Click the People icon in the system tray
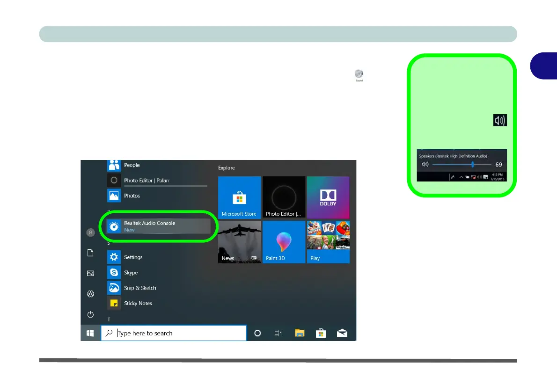 453,177
